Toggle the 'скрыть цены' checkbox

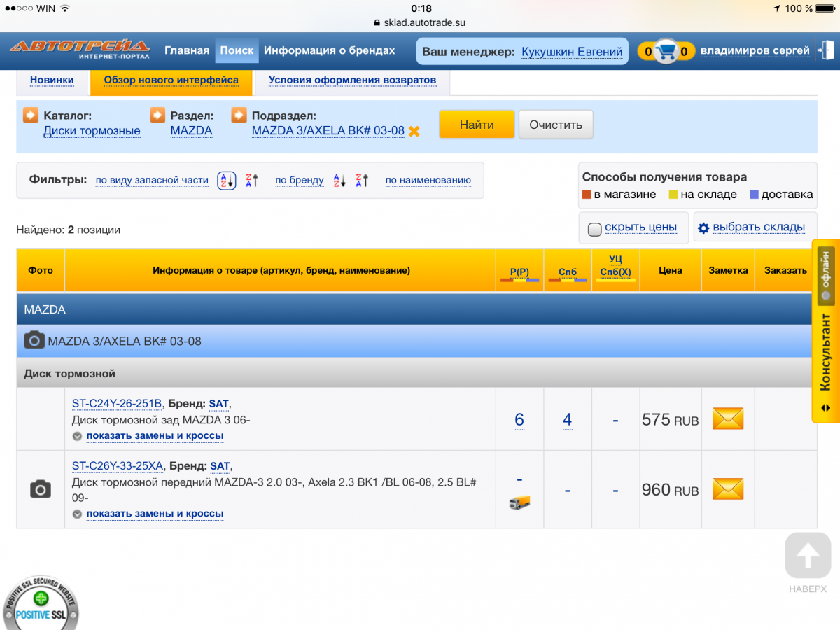tap(594, 229)
